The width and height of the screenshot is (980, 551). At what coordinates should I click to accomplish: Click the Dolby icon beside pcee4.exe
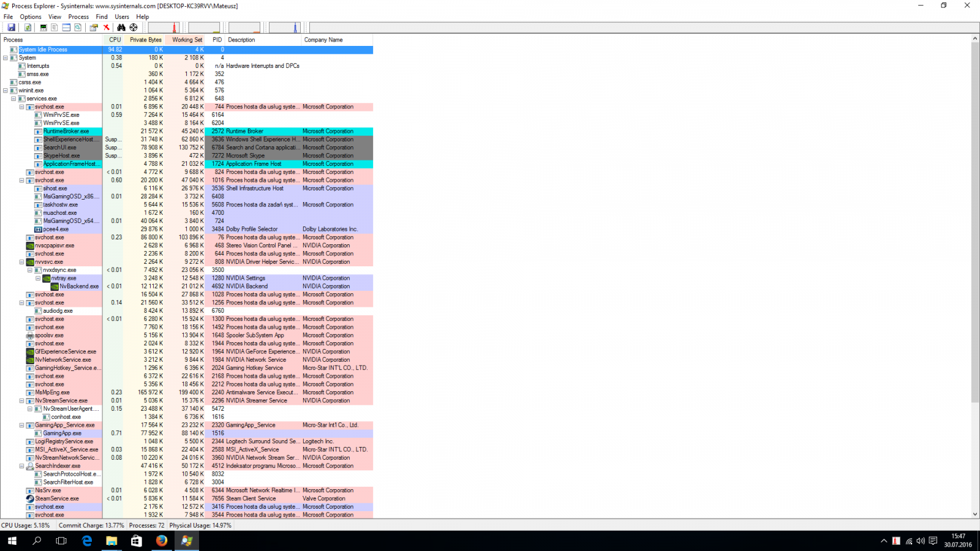tap(38, 229)
